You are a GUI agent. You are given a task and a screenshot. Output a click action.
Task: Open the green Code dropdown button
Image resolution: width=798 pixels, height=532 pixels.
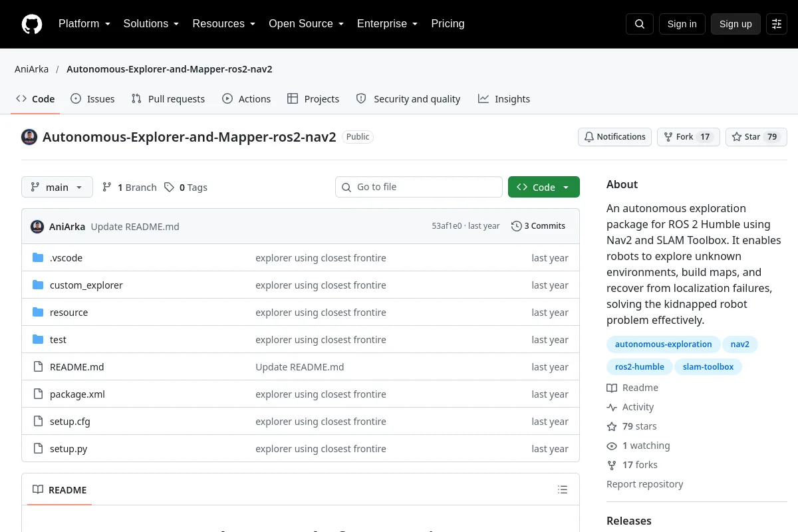point(544,188)
